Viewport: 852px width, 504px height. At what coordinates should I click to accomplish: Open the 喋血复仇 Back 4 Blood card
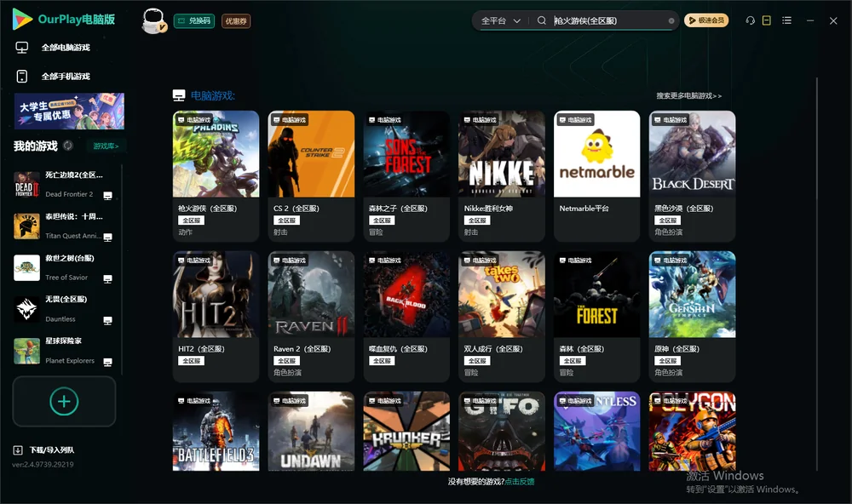pyautogui.click(x=406, y=317)
